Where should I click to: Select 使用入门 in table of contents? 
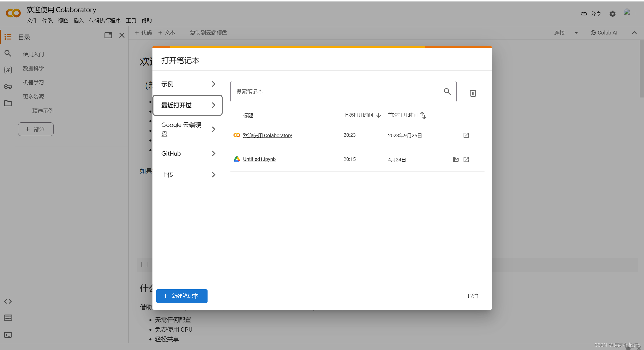point(33,54)
